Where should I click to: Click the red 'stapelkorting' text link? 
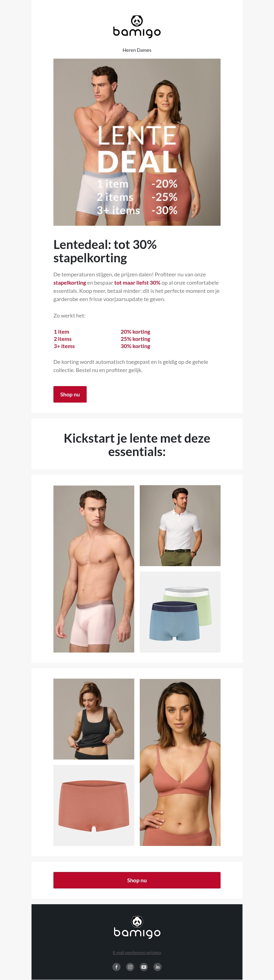70,283
